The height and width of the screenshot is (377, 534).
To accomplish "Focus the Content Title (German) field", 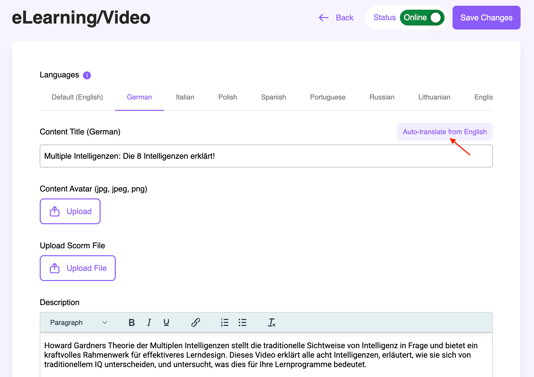I will (266, 156).
